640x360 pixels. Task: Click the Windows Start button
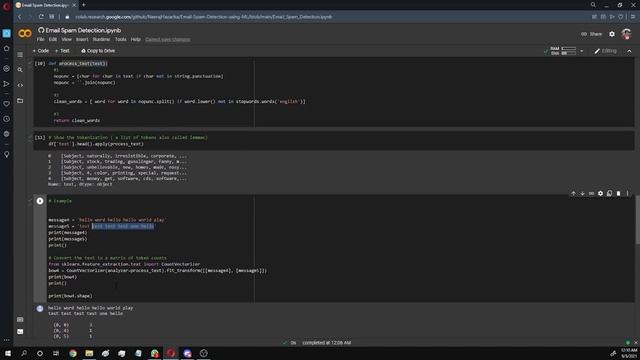coord(7,353)
